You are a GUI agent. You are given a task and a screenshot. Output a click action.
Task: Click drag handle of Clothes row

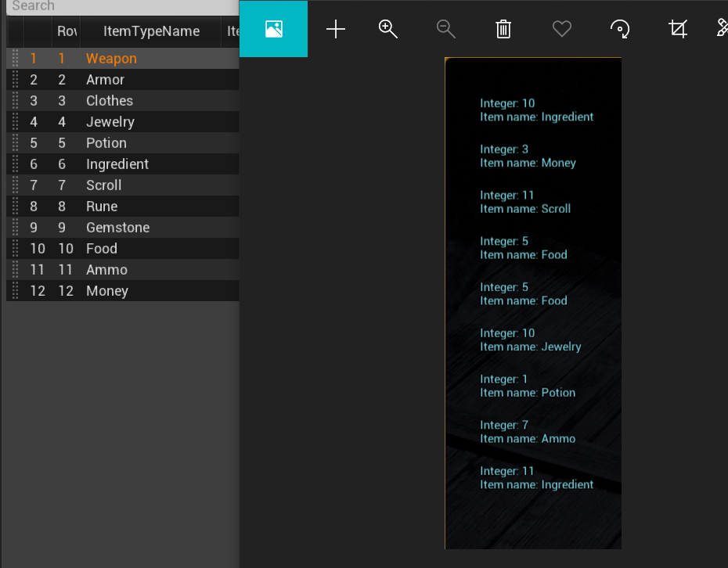click(15, 101)
